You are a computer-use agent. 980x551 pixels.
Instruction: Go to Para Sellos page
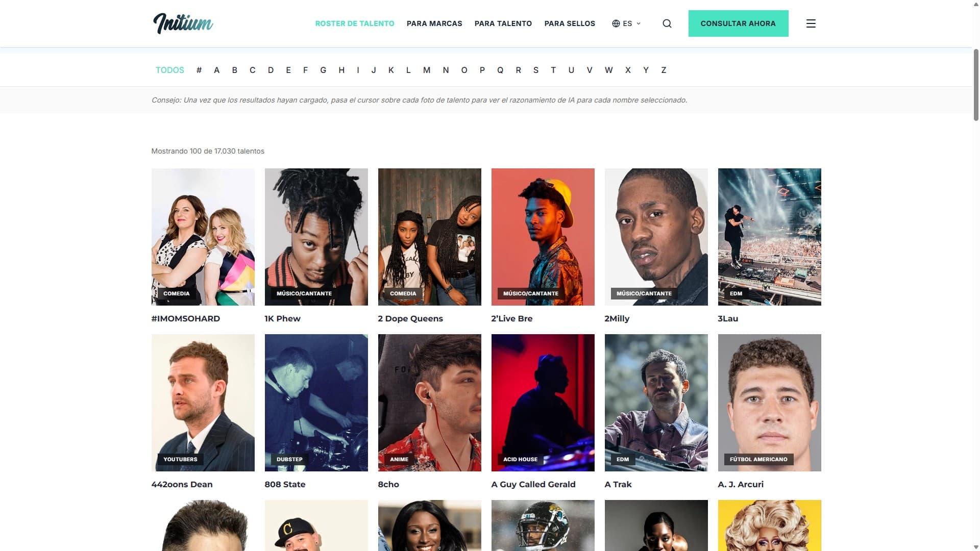click(569, 23)
